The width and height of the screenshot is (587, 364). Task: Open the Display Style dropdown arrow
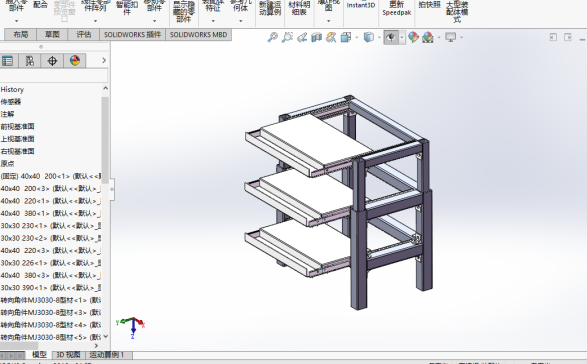[x=379, y=37]
